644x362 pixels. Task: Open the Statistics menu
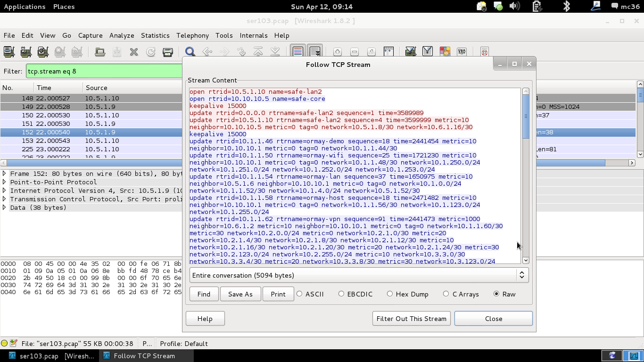(x=155, y=35)
